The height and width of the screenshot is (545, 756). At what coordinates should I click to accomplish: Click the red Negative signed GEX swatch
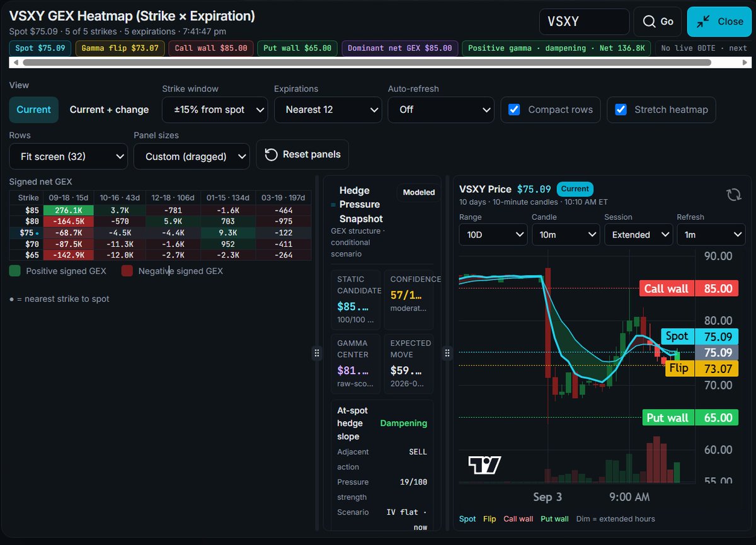[127, 271]
